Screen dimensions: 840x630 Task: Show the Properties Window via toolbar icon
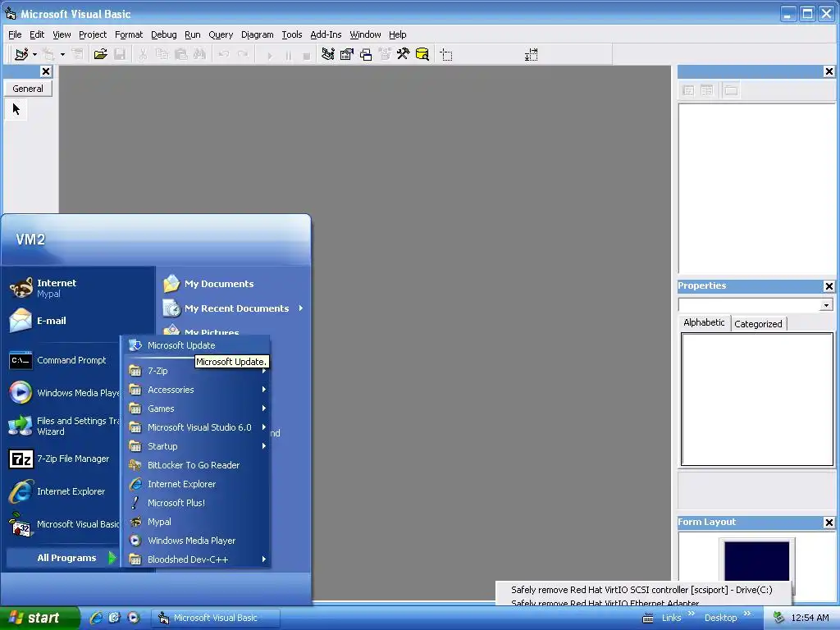(x=347, y=54)
